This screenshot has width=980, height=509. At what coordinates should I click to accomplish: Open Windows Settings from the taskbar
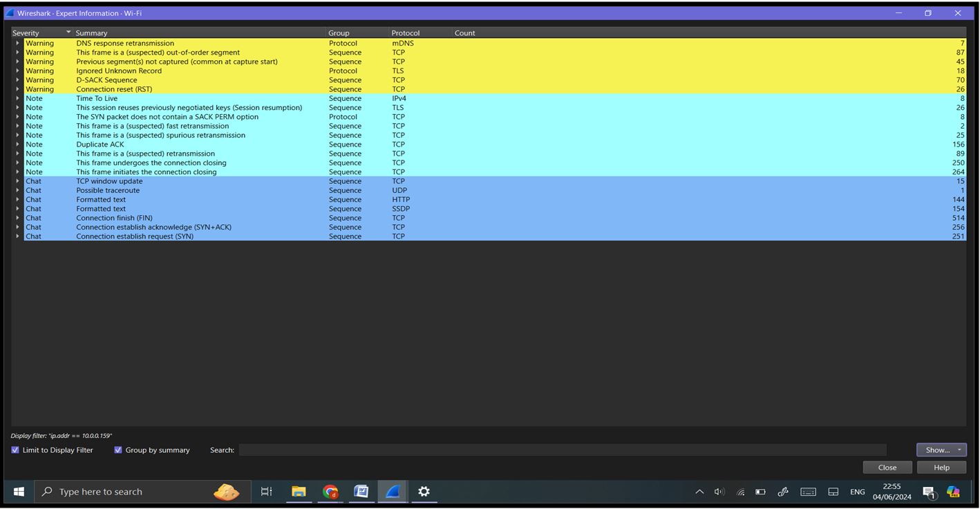[424, 492]
